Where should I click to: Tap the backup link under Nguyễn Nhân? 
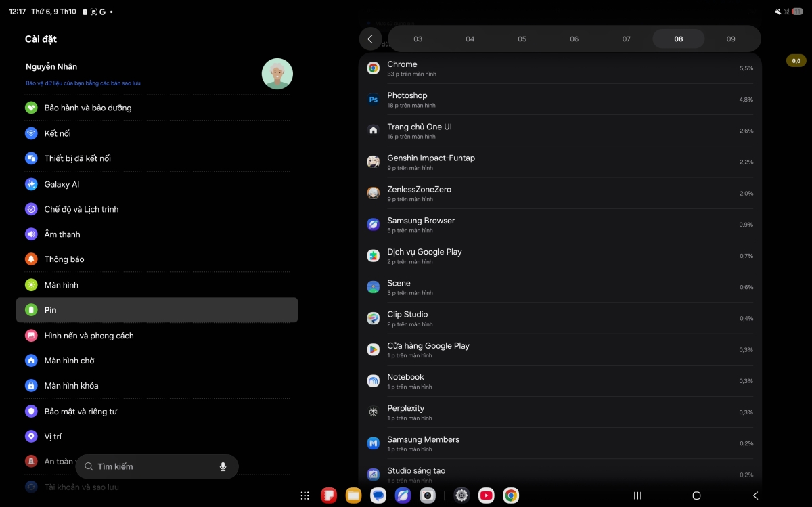[x=83, y=83]
